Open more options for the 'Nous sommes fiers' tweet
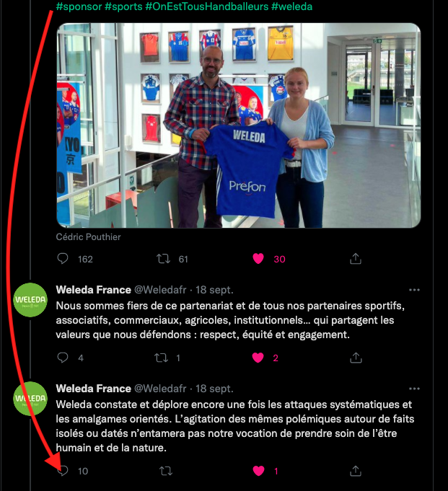Image resolution: width=448 pixels, height=491 pixels. (414, 290)
